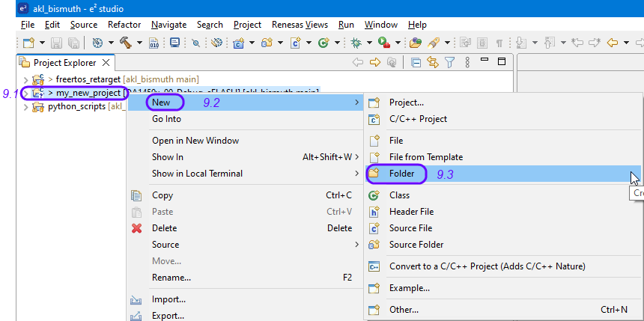
Task: Click the Save disk icon
Action: click(x=56, y=43)
